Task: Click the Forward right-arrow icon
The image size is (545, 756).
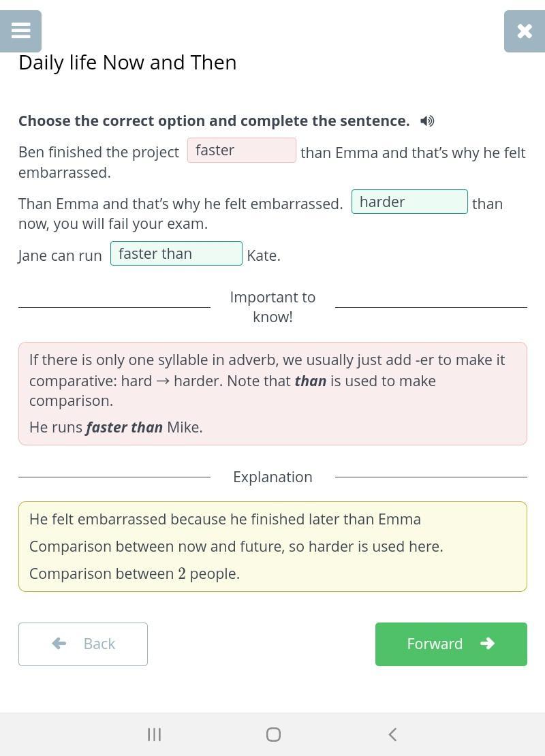Action: (487, 644)
